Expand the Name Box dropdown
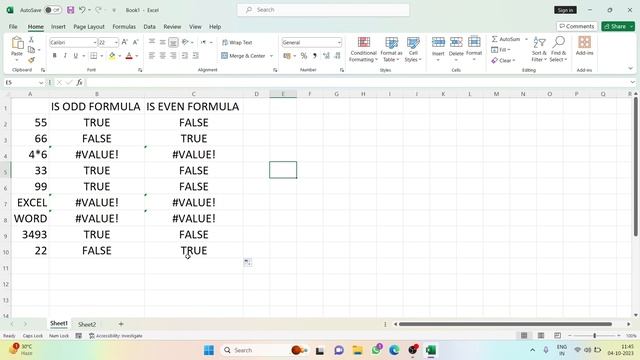This screenshot has height=360, width=640. (x=41, y=82)
